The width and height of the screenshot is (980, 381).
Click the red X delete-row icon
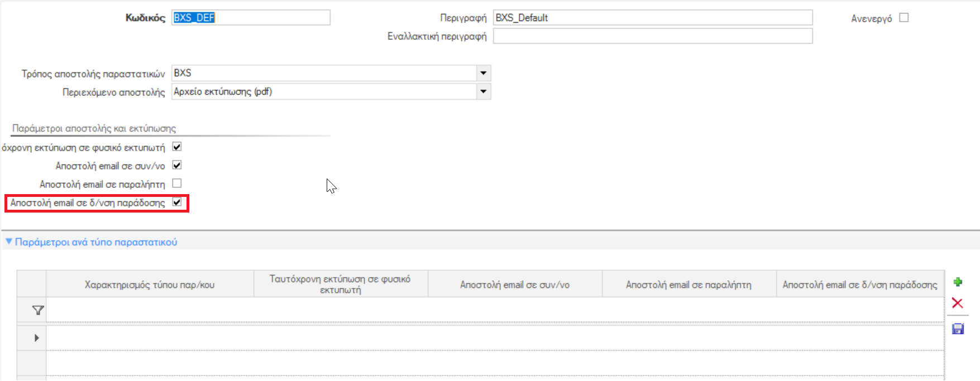click(x=958, y=303)
